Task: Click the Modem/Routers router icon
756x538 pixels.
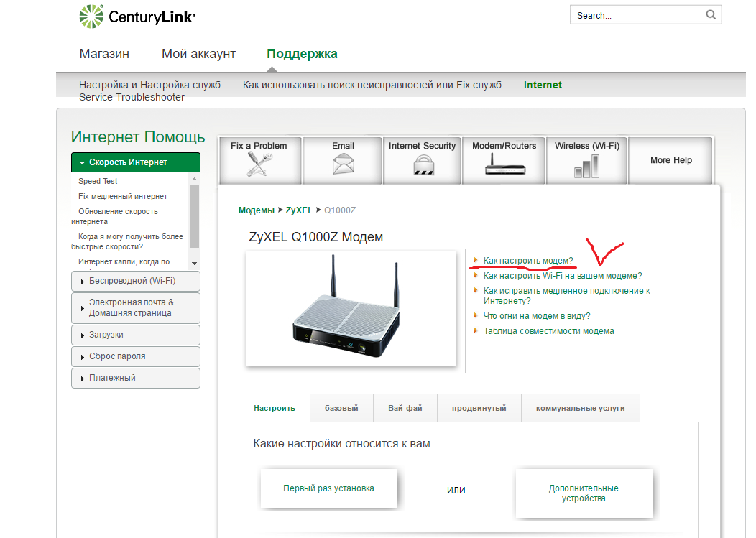Action: point(504,164)
